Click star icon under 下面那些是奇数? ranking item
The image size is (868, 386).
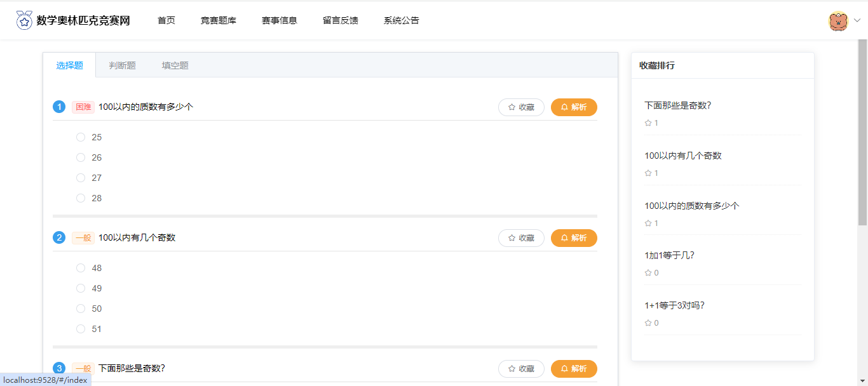[648, 123]
